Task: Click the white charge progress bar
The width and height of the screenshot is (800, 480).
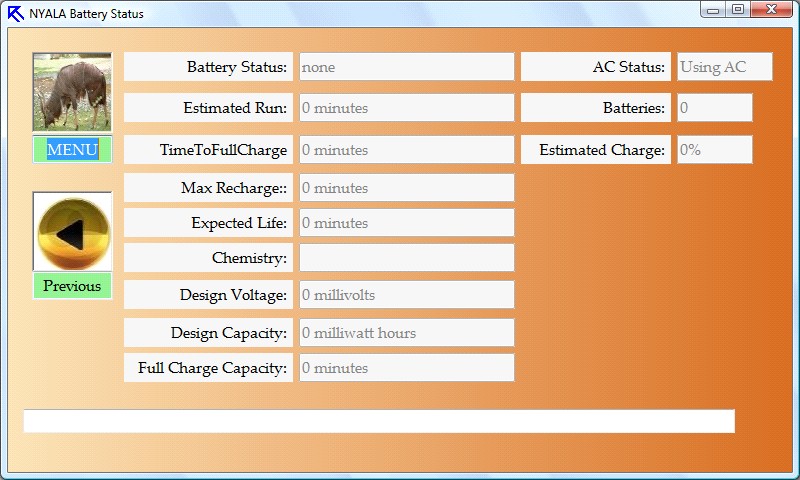Action: tap(379, 421)
